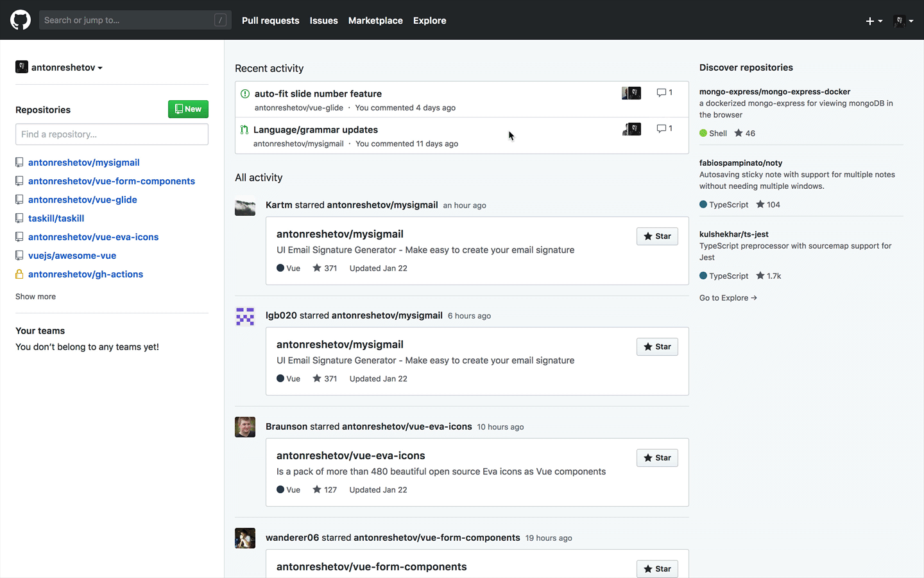
Task: Open the plus create-new dropdown
Action: 874,21
